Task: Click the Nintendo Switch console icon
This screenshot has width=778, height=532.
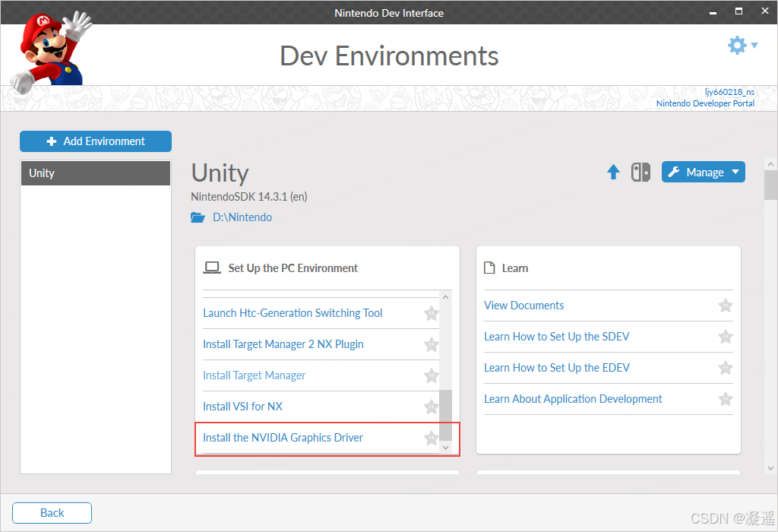Action: click(x=640, y=173)
